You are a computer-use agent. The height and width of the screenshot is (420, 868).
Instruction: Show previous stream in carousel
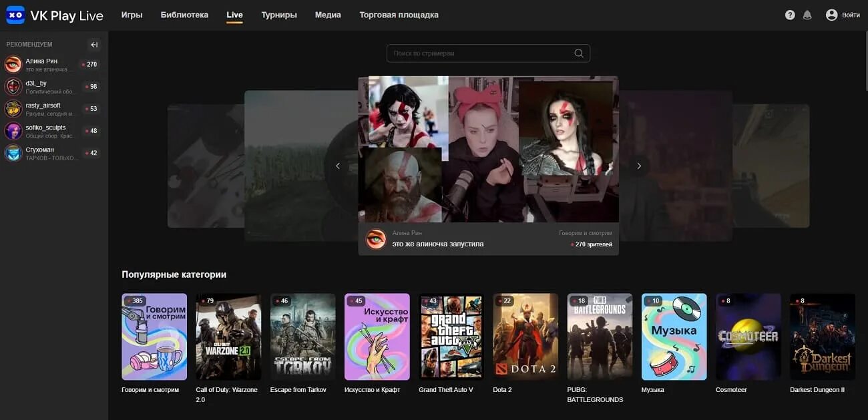(x=338, y=166)
